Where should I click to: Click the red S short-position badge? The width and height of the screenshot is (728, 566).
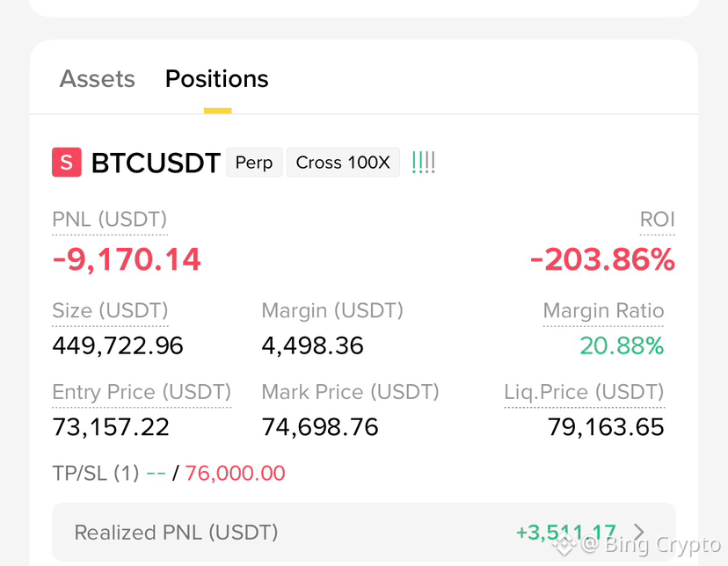coord(67,163)
